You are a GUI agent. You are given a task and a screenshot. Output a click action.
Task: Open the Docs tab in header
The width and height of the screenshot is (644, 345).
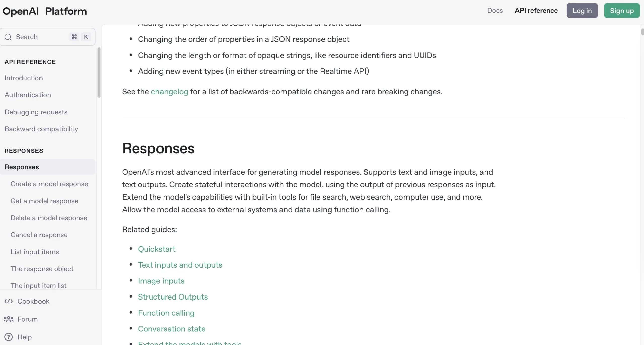pyautogui.click(x=495, y=11)
